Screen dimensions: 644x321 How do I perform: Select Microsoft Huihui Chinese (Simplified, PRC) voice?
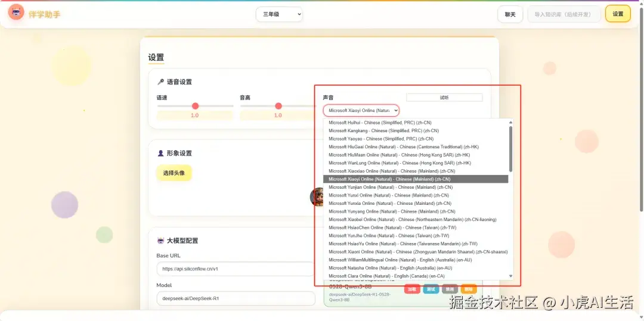[416, 123]
